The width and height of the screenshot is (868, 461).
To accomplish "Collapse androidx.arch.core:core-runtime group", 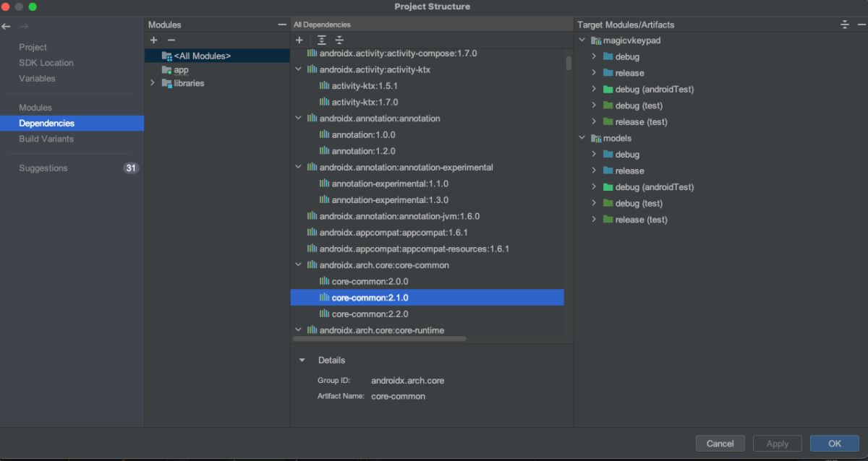I will pos(299,330).
